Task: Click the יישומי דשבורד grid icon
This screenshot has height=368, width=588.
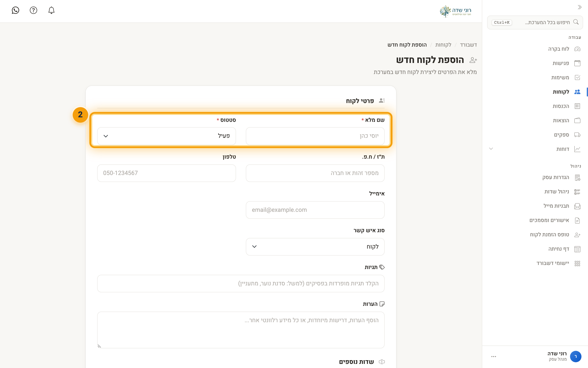Action: pyautogui.click(x=577, y=263)
